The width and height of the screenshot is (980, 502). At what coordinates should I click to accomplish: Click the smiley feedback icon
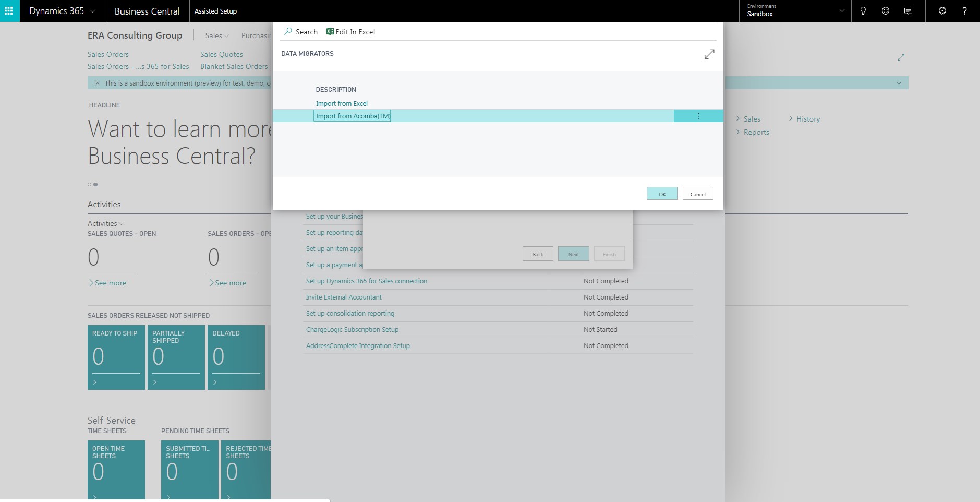point(886,11)
